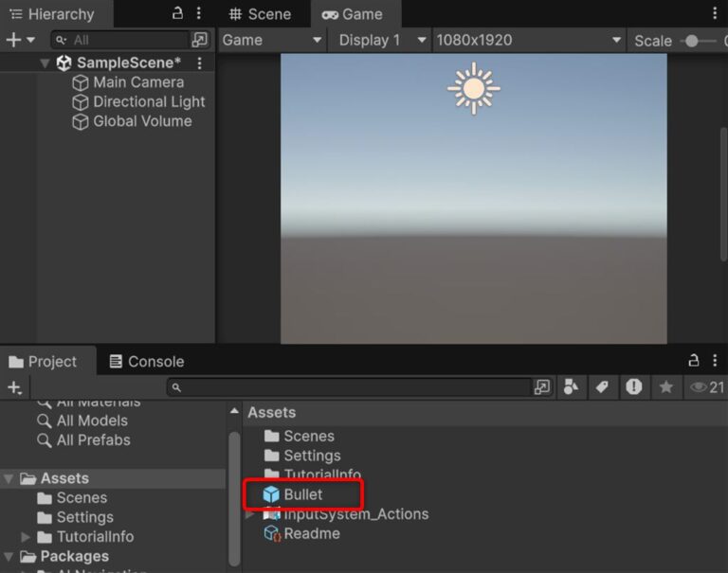This screenshot has width=728, height=573.
Task: Select the Bullet prefab asset
Action: tap(302, 494)
